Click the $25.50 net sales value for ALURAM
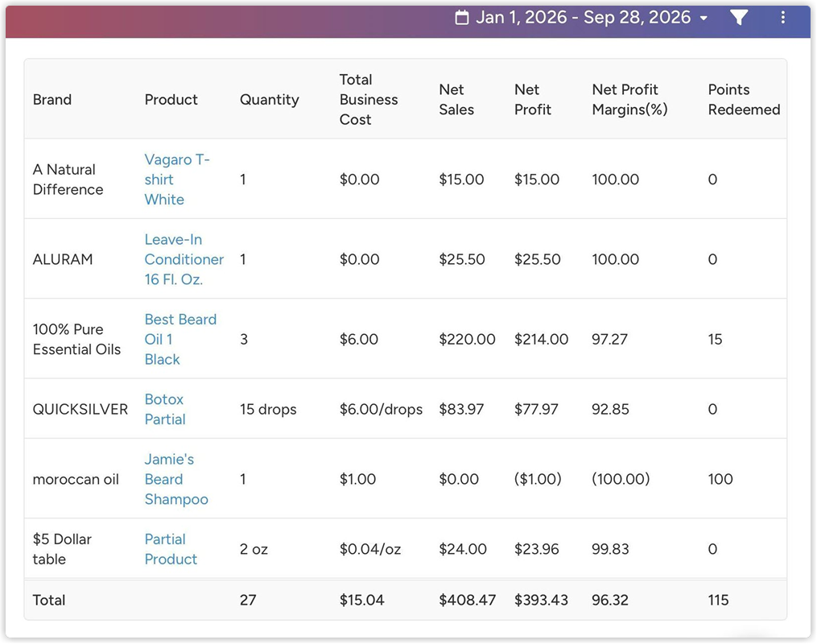Viewport: 817px width, 644px height. tap(462, 259)
